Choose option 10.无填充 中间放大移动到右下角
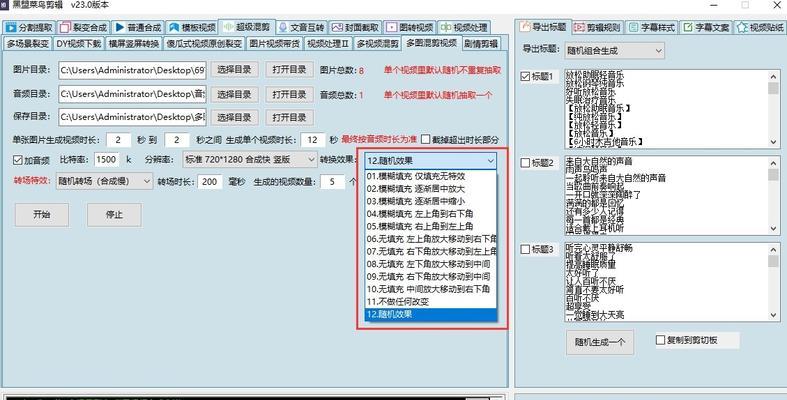 coord(431,289)
